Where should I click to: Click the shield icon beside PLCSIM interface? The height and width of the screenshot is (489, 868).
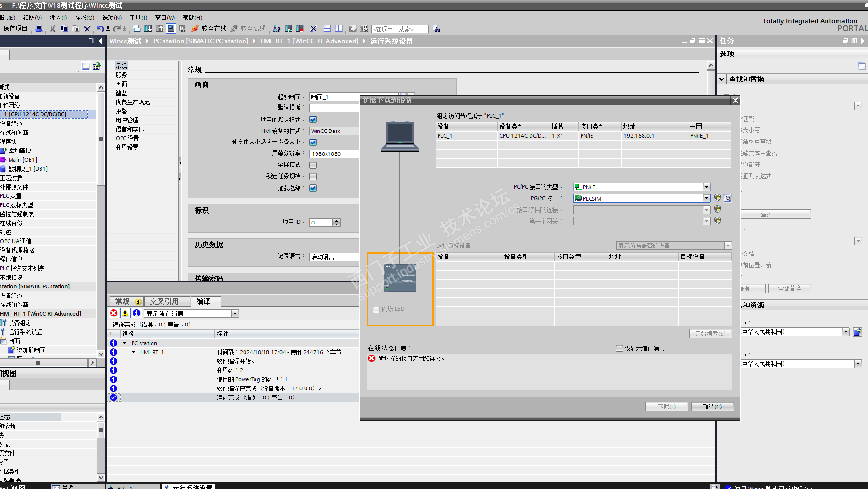click(x=717, y=198)
